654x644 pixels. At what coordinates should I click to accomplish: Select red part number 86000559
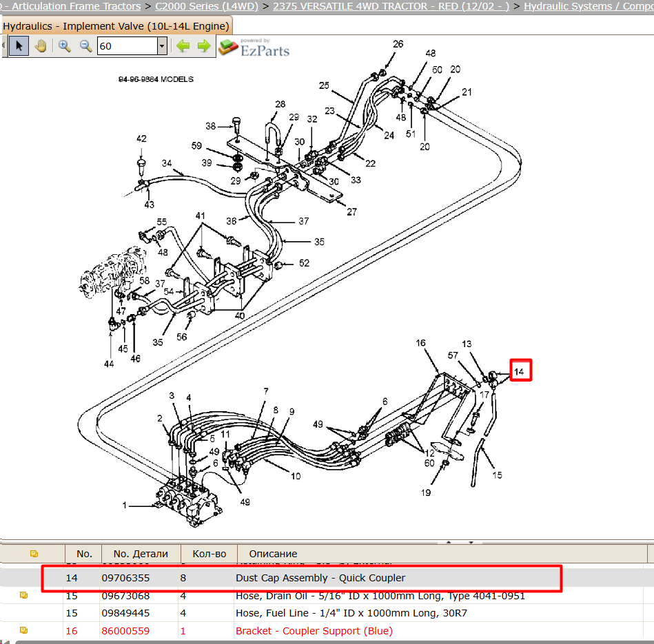pyautogui.click(x=125, y=631)
